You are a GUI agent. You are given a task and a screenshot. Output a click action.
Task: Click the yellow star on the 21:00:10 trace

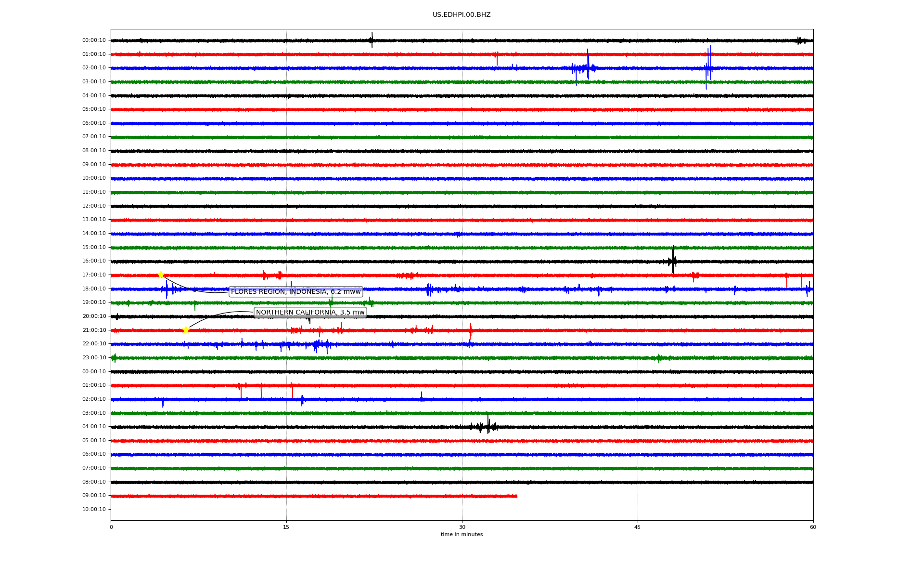pos(186,330)
